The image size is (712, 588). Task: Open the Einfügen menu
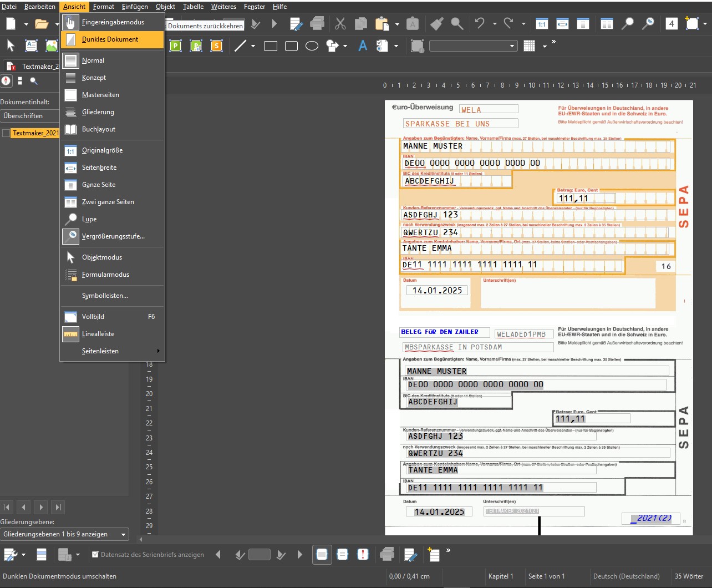tap(135, 7)
